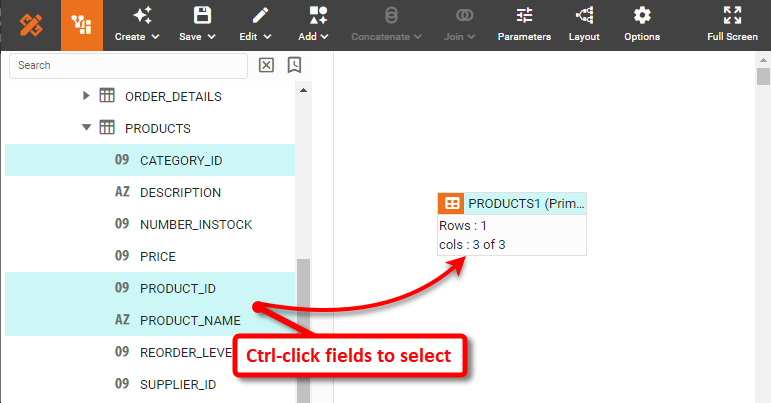Click the Create sparkle icon
This screenshot has width=771, height=403.
point(143,16)
